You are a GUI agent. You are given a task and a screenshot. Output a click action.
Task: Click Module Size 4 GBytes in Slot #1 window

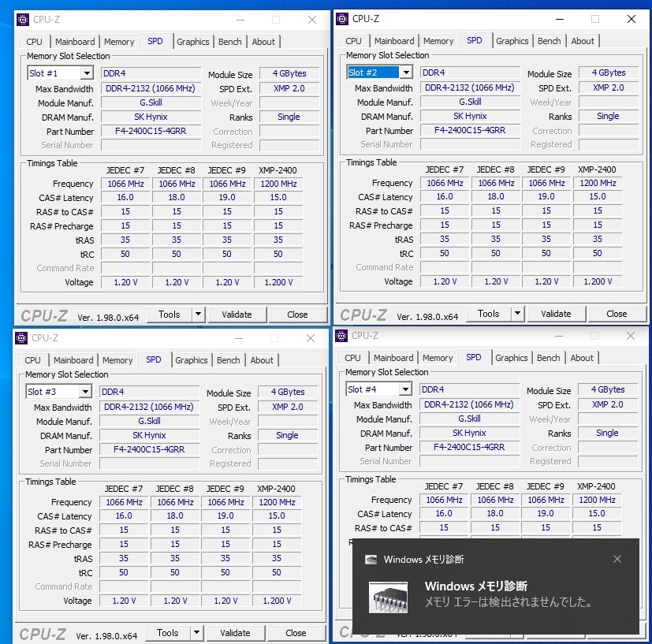[x=289, y=73]
